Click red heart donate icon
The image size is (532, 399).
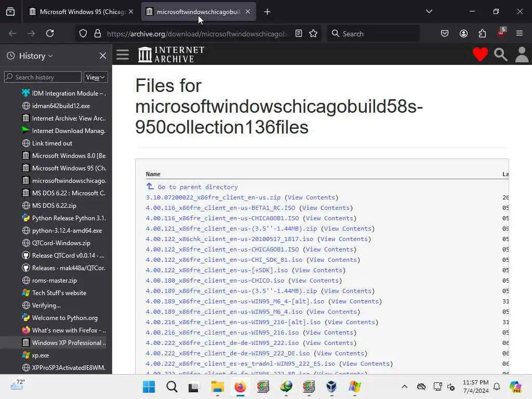pyautogui.click(x=480, y=54)
